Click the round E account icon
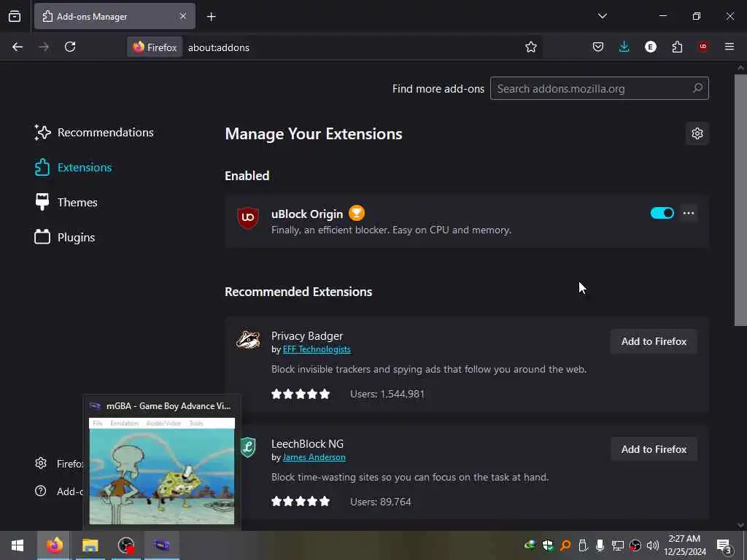This screenshot has height=560, width=747. 650,47
